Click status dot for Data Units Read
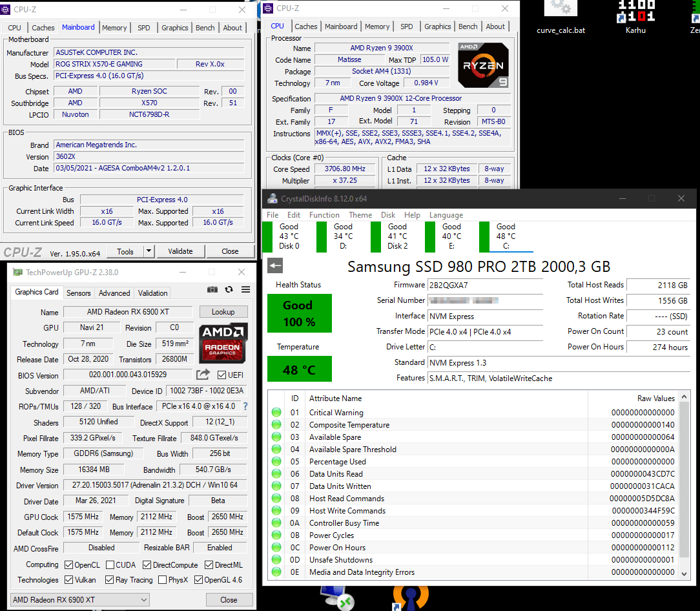The width and height of the screenshot is (700, 611). pos(276,473)
